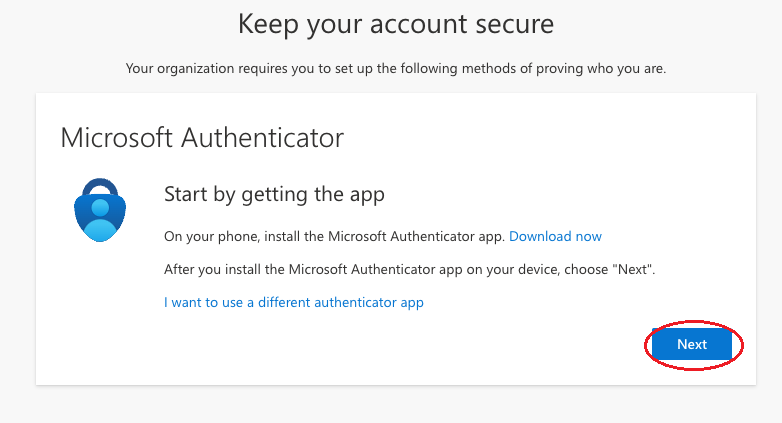Click the words different authenticator app in link
Image resolution: width=782 pixels, height=423 pixels.
click(341, 302)
